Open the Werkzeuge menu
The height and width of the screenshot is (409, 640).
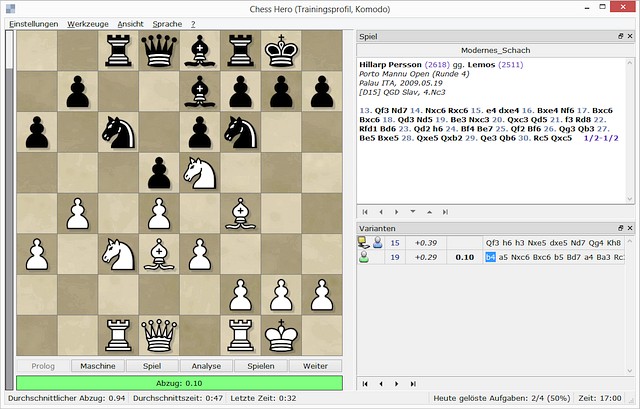(88, 24)
